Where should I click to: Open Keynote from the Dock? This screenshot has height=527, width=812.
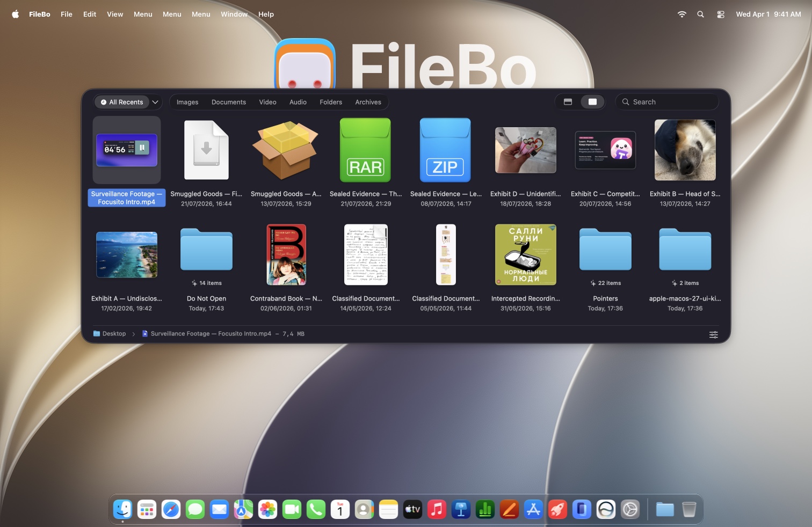(x=461, y=509)
